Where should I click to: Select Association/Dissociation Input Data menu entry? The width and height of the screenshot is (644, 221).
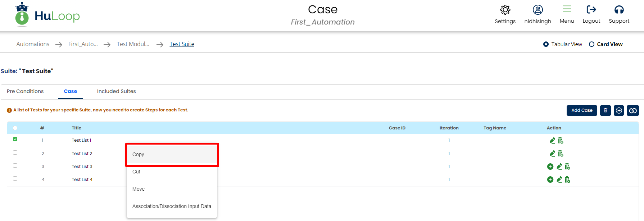[x=172, y=206]
